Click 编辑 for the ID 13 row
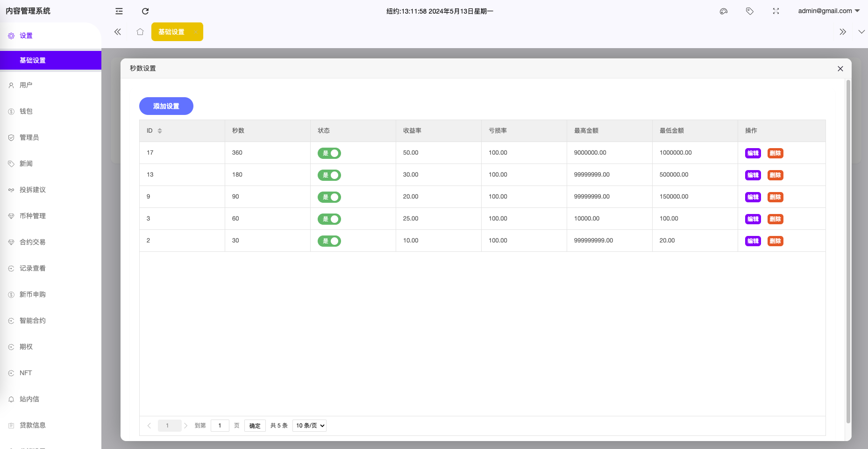The width and height of the screenshot is (868, 449). tap(753, 175)
